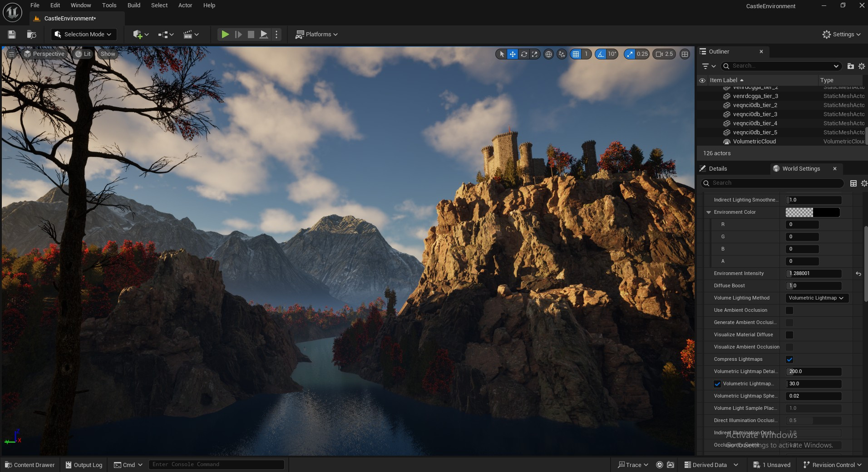
Task: Save the current level icon
Action: [x=12, y=34]
